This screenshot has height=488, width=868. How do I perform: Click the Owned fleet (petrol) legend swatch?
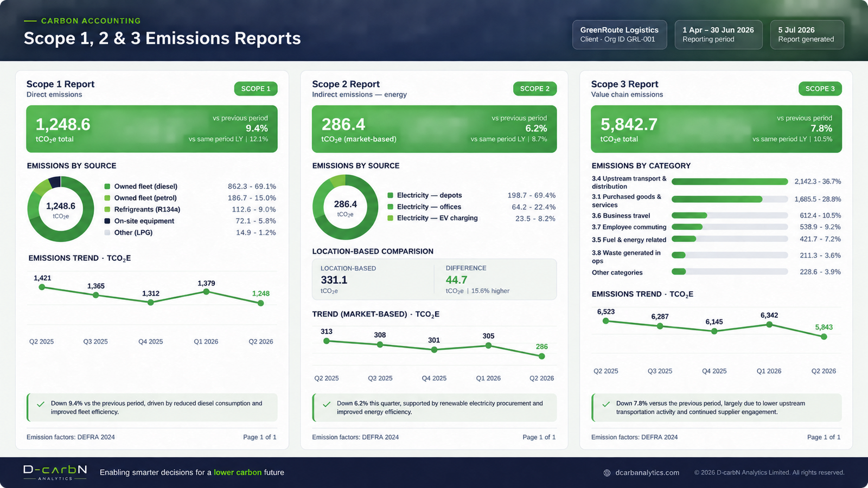pyautogui.click(x=107, y=198)
